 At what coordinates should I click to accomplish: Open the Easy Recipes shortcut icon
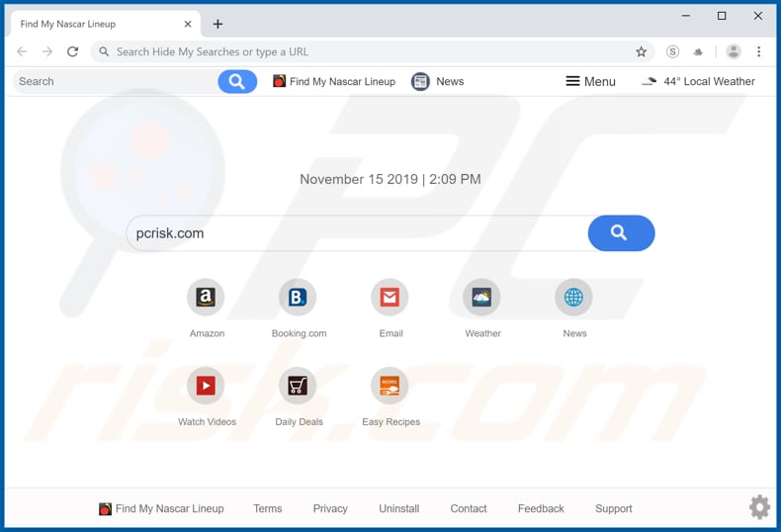click(390, 386)
